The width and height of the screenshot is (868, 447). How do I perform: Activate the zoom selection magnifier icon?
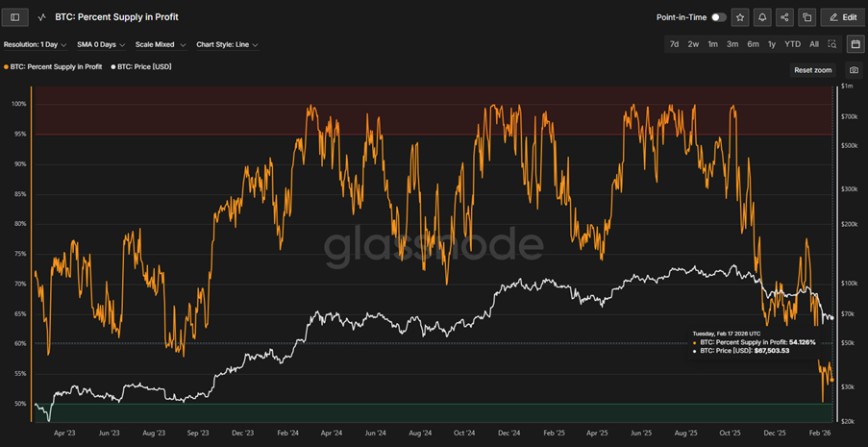pos(833,44)
